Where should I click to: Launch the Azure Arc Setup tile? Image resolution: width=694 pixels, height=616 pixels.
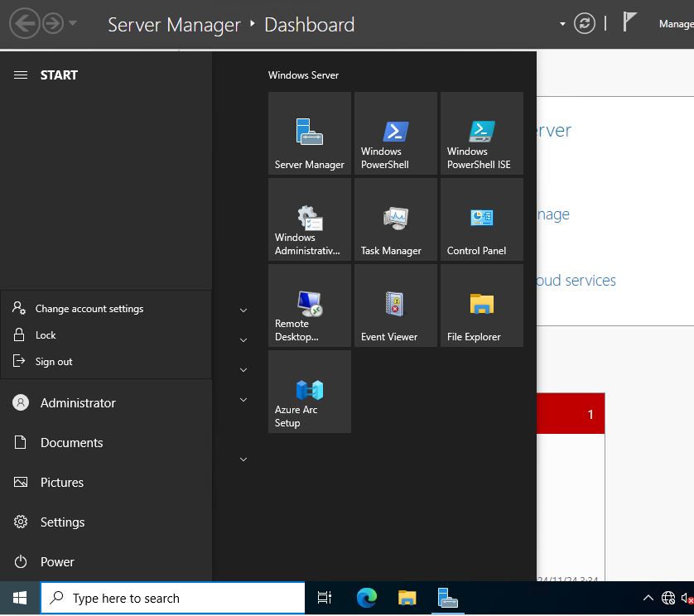(x=310, y=392)
